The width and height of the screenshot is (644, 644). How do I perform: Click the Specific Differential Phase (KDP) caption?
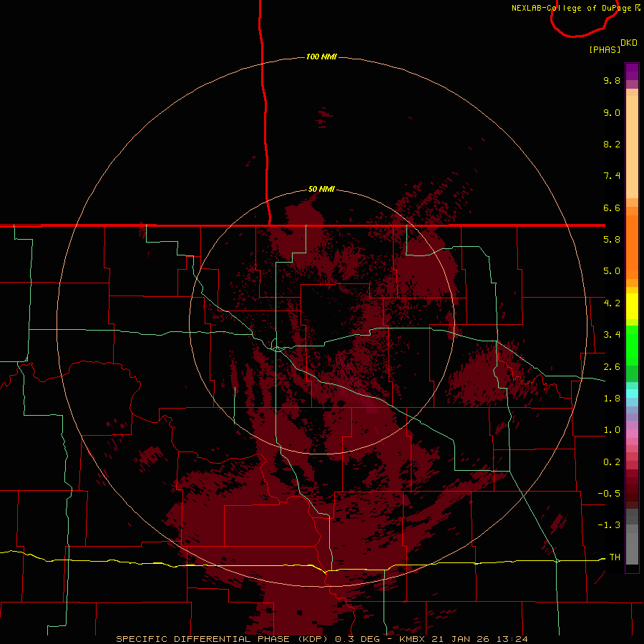(222, 639)
